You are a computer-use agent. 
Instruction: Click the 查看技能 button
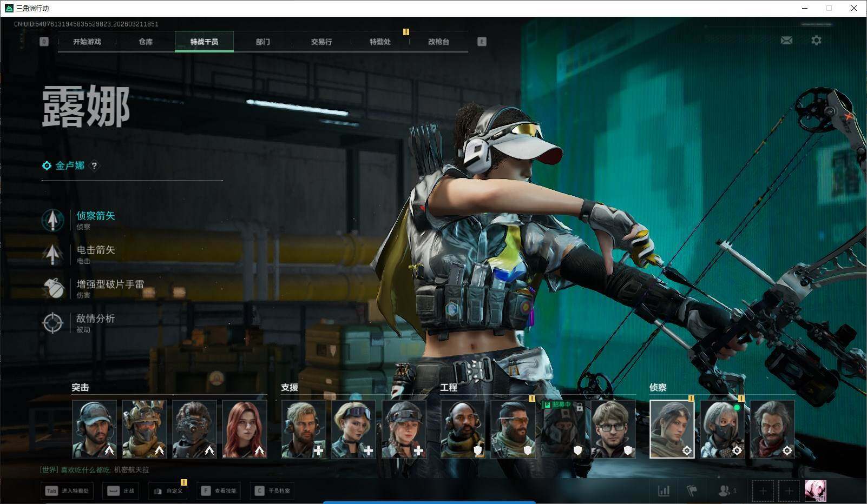[219, 491]
